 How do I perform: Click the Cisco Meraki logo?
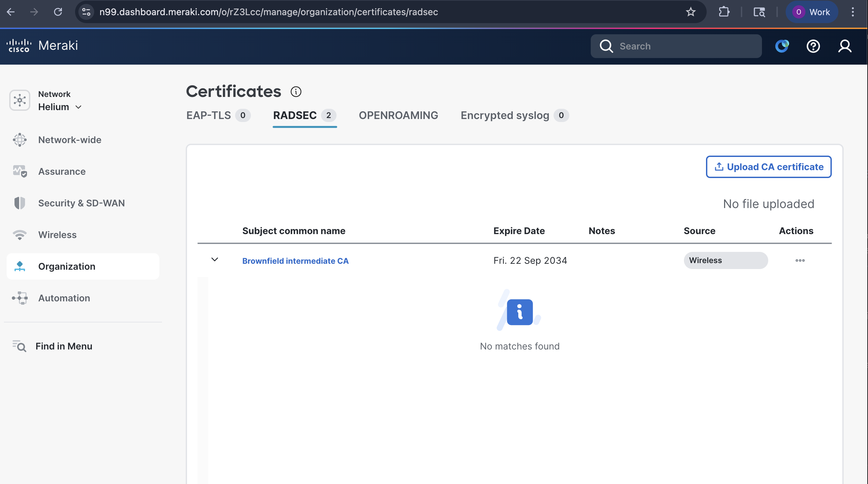coord(42,45)
